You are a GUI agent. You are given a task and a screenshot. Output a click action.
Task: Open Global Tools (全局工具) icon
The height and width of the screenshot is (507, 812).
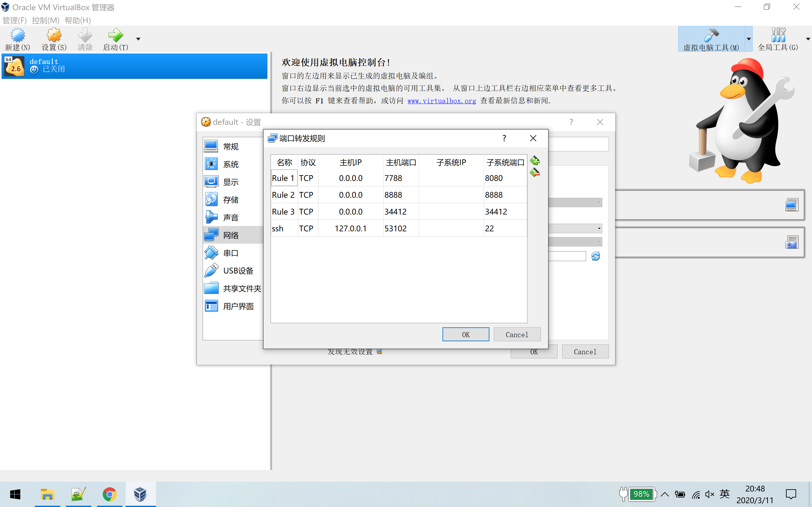pos(777,39)
